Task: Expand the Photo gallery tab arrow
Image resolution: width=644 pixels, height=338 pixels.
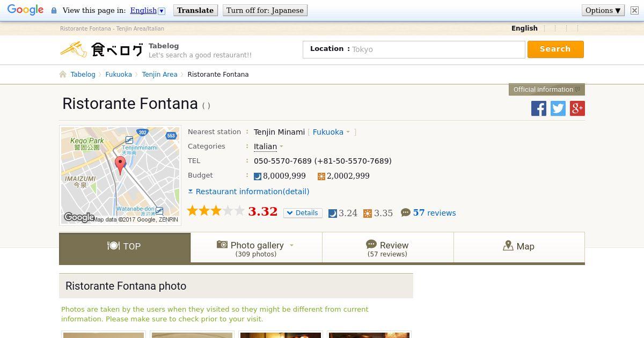Action: (x=291, y=245)
